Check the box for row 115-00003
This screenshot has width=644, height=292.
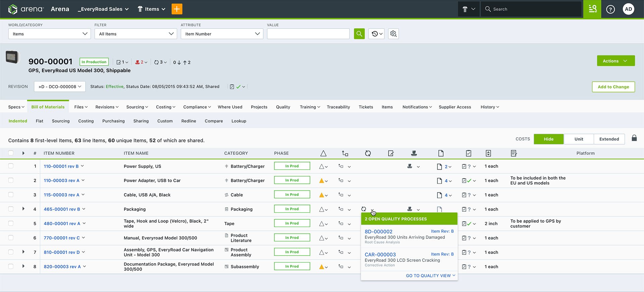(x=11, y=195)
